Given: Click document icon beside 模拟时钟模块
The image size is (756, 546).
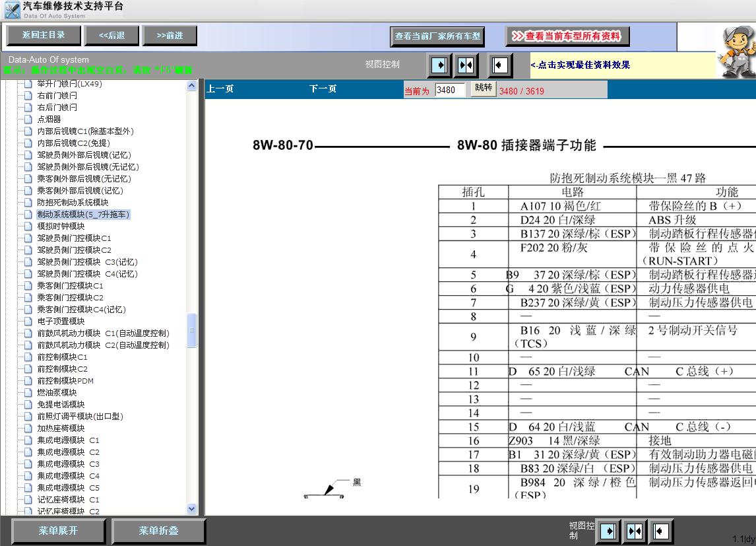Looking at the screenshot, I should 28,226.
